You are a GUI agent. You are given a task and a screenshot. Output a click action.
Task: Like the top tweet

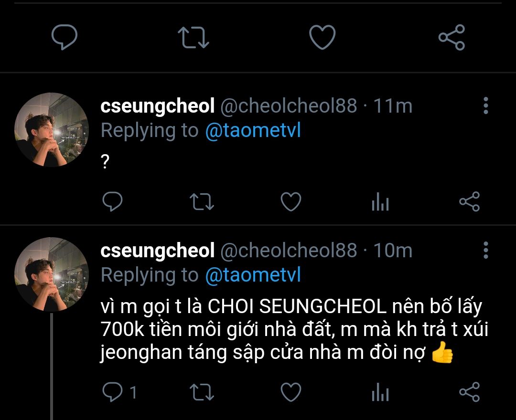(322, 38)
